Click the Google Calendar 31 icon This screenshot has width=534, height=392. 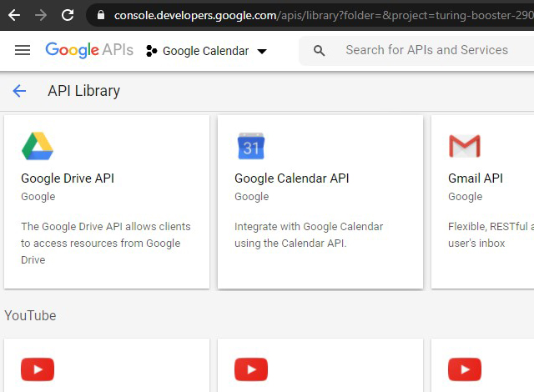point(251,146)
